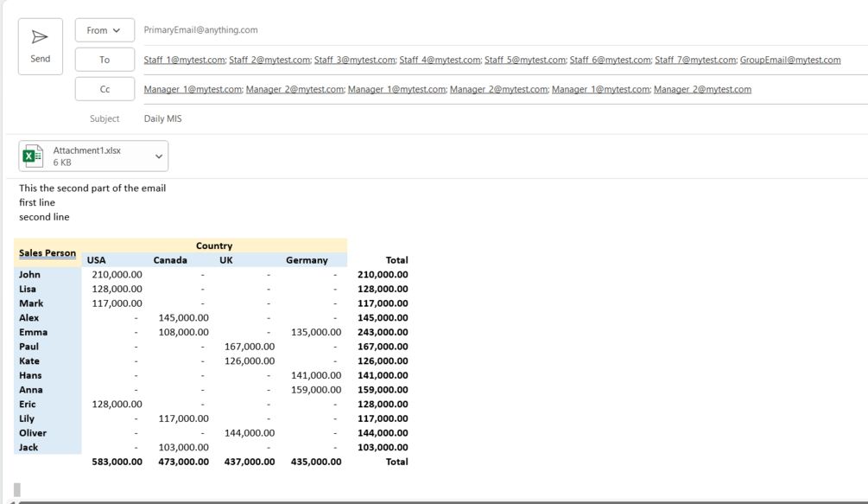868x504 pixels.
Task: Select recipient Staff_6@mytest.com
Action: (610, 60)
